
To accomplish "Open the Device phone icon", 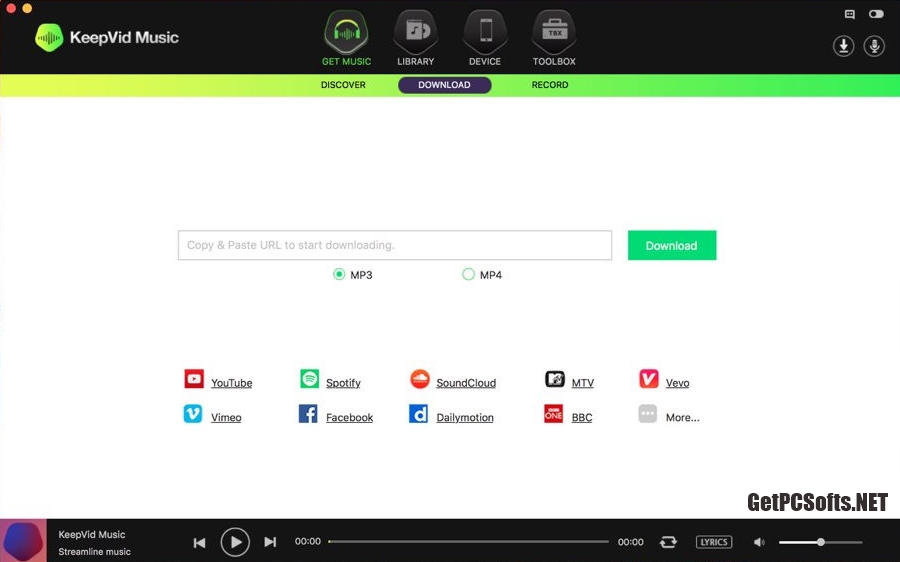I will pos(485,32).
